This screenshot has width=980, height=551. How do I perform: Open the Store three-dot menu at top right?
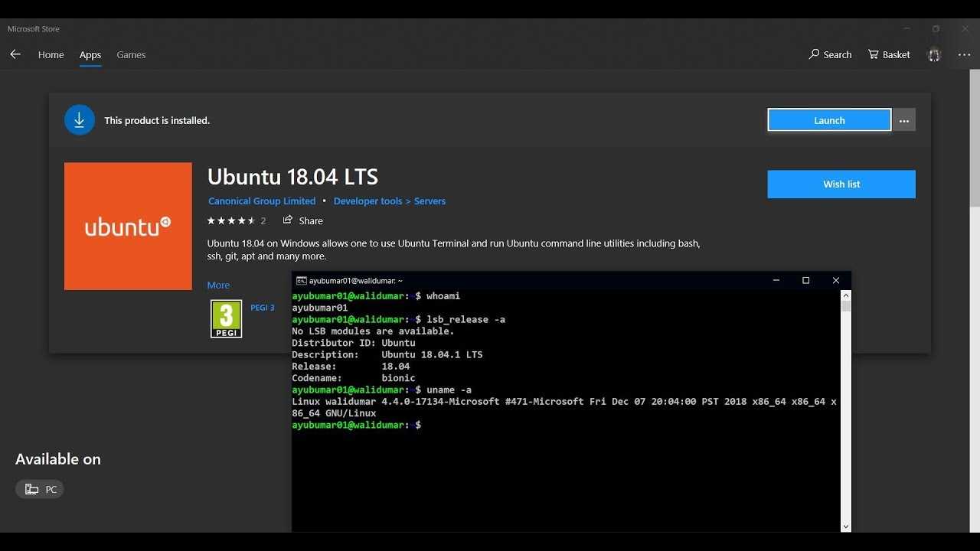[x=964, y=55]
